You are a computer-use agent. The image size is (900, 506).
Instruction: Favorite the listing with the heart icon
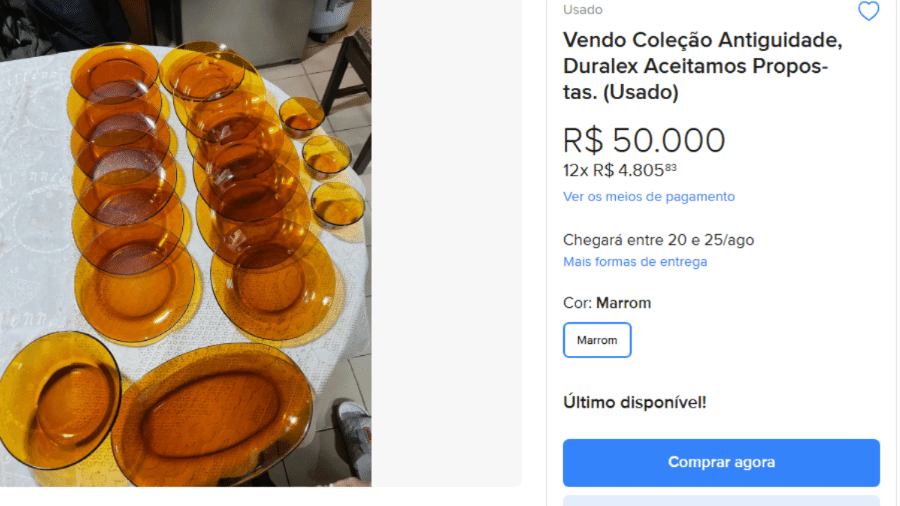[x=868, y=12]
